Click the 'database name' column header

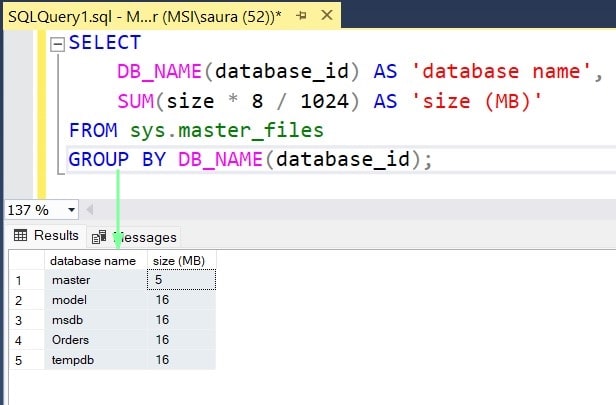tap(96, 260)
